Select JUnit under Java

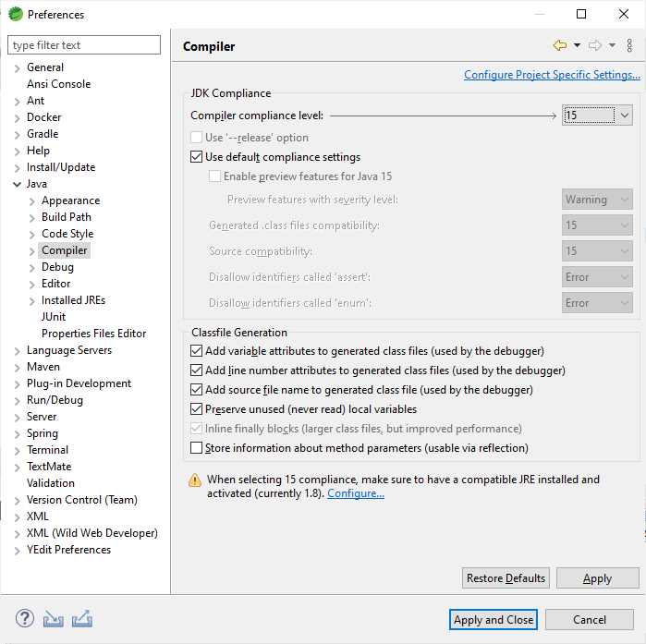54,317
